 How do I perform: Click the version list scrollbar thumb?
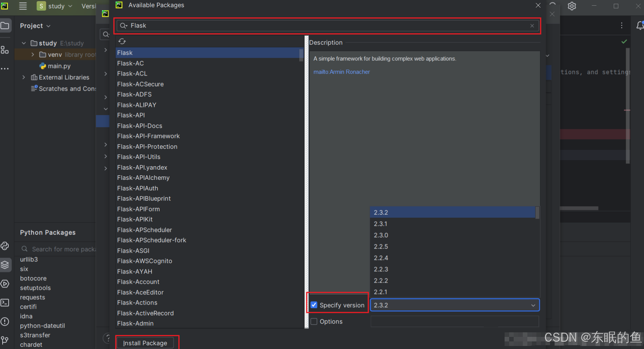coord(537,212)
